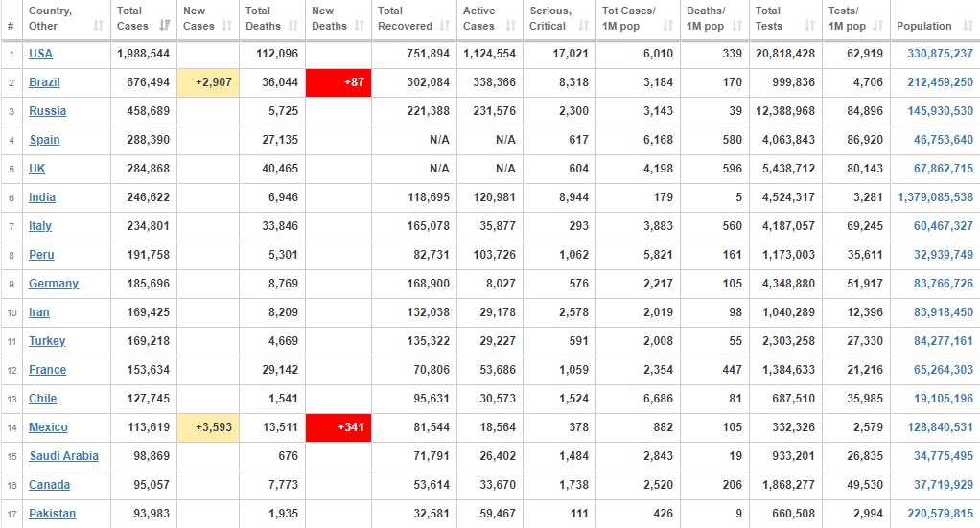Follow the Saudi Arabia link
The width and height of the screenshot is (980, 528).
pos(63,456)
